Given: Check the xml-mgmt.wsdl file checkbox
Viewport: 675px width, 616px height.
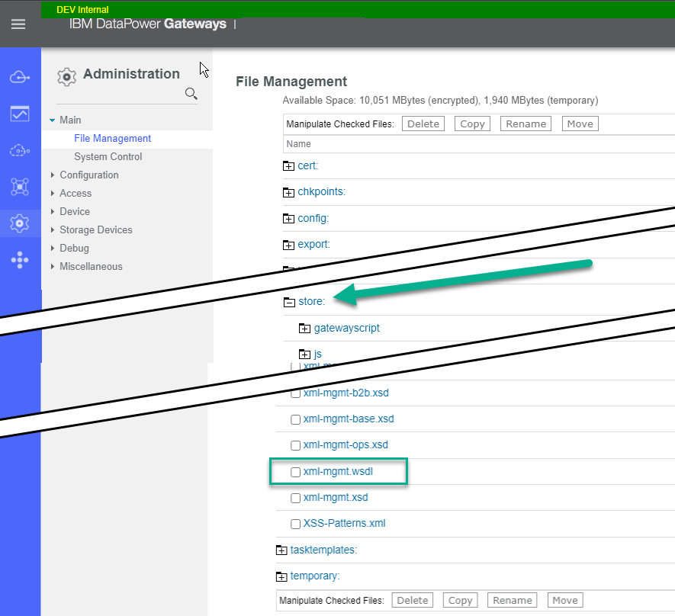Looking at the screenshot, I should 296,472.
